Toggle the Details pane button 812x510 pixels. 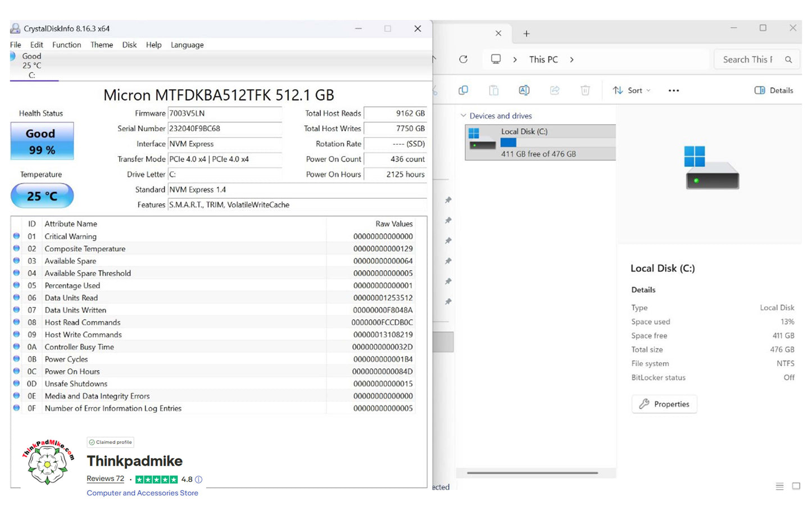(x=774, y=90)
